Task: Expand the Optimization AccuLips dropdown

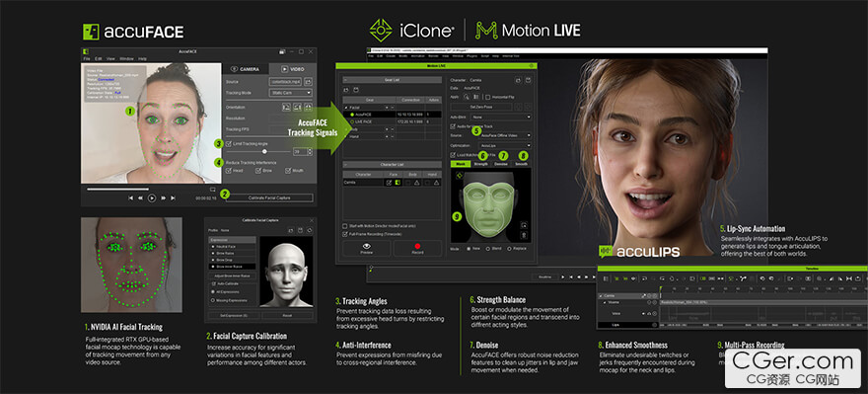Action: click(505, 144)
